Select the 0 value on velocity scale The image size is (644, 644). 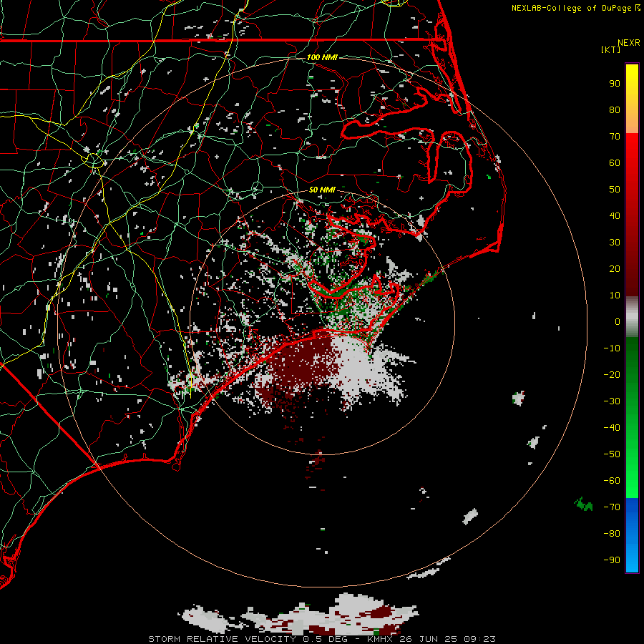coord(618,322)
